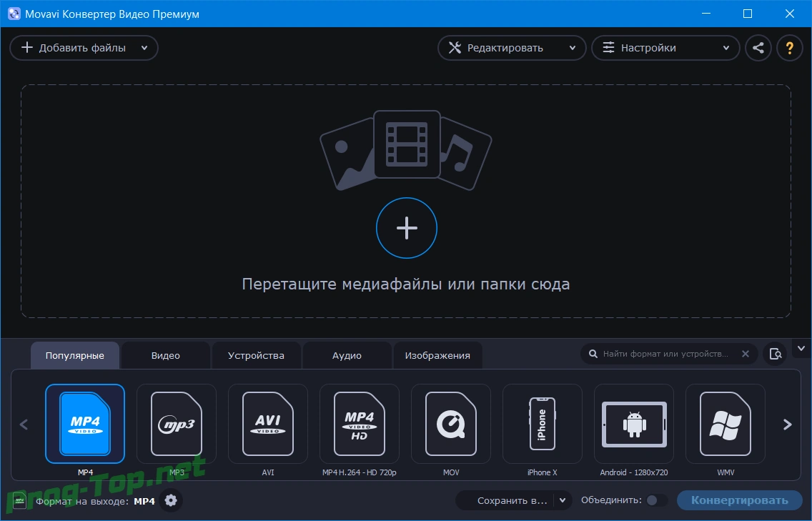This screenshot has width=812, height=521.
Task: Click the Перетащите медиафайлы text
Action: (x=406, y=284)
